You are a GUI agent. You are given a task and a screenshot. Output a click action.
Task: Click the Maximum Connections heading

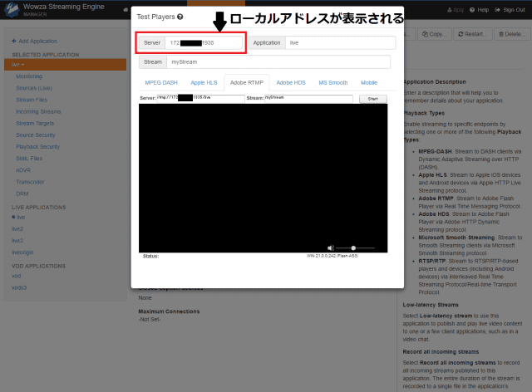point(169,311)
